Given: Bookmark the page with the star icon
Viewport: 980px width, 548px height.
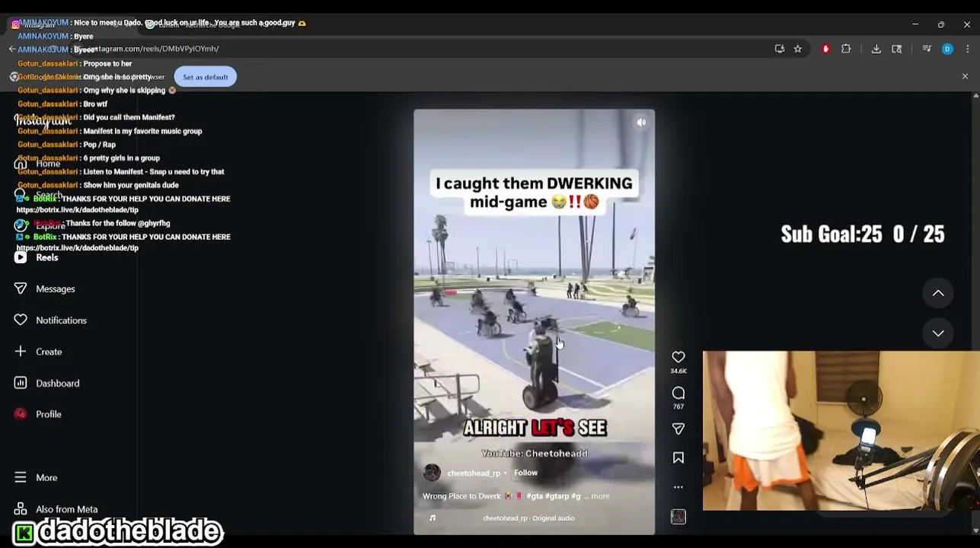Looking at the screenshot, I should (x=797, y=49).
